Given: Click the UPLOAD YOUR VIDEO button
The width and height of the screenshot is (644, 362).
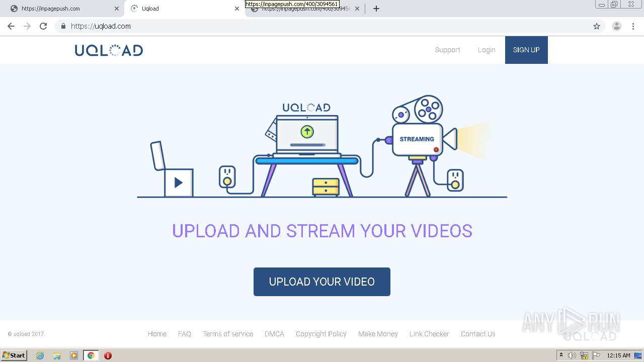Looking at the screenshot, I should (322, 282).
